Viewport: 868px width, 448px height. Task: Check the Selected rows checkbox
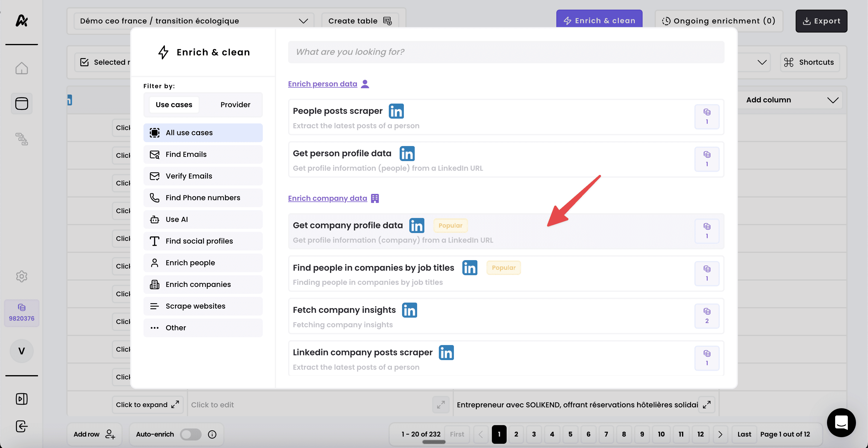[85, 62]
